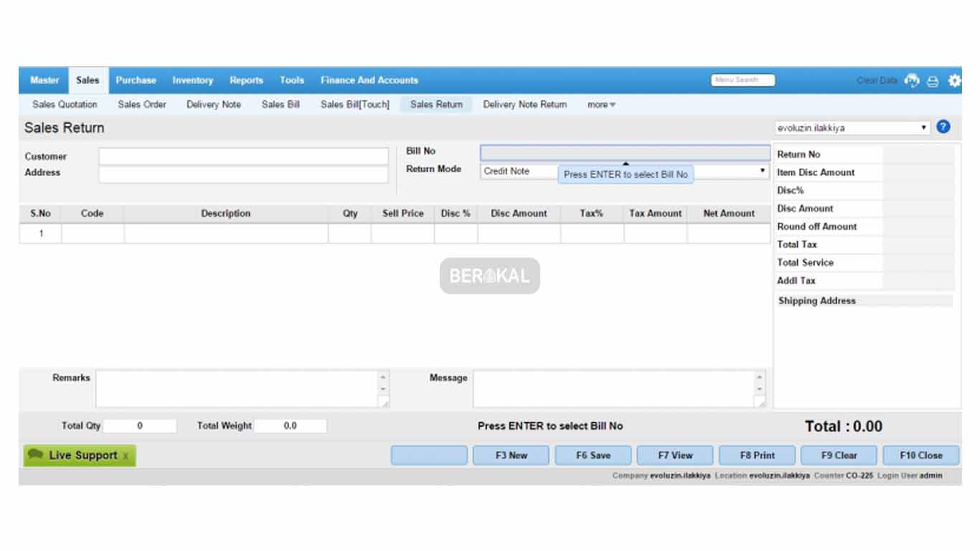
Task: Click the printer icon in top bar
Action: point(933,81)
